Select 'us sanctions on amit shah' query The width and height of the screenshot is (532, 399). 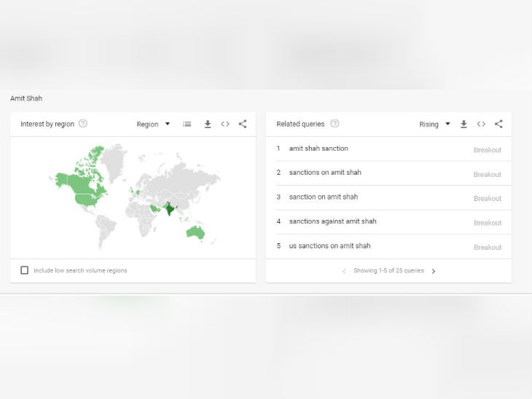pos(329,246)
